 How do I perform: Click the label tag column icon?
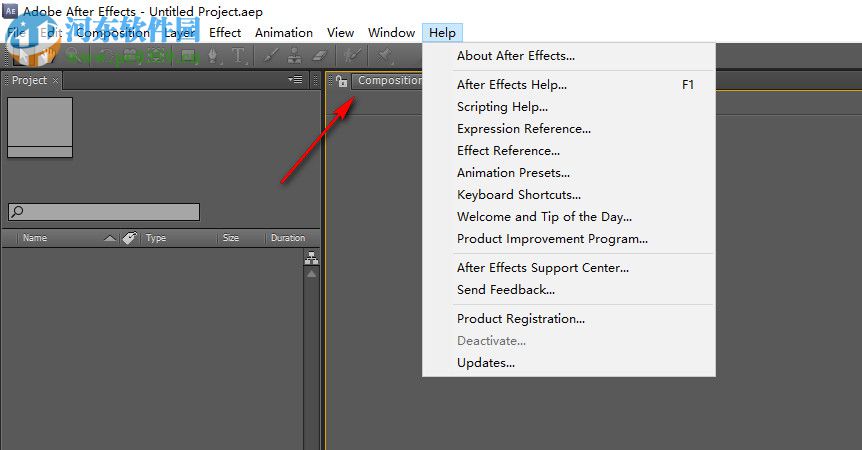(130, 238)
